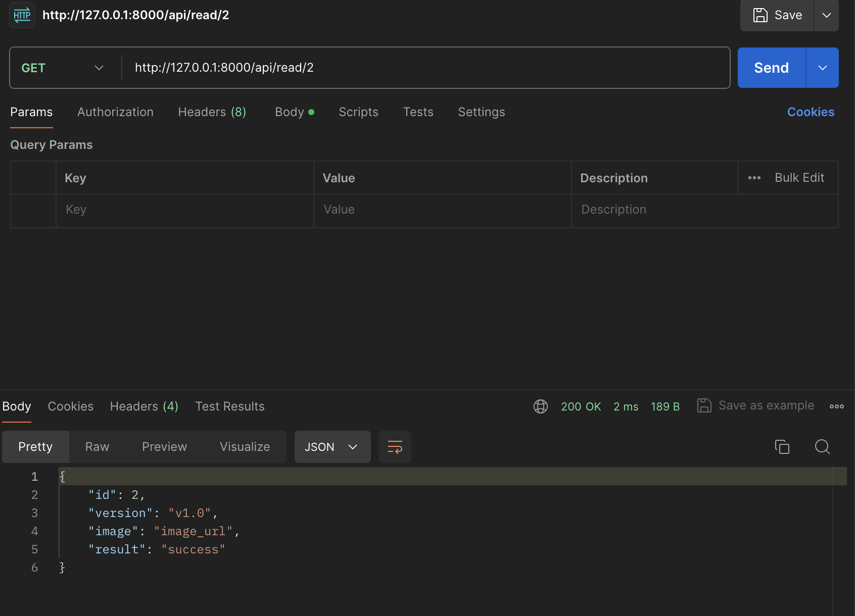Click the Save button

point(777,15)
